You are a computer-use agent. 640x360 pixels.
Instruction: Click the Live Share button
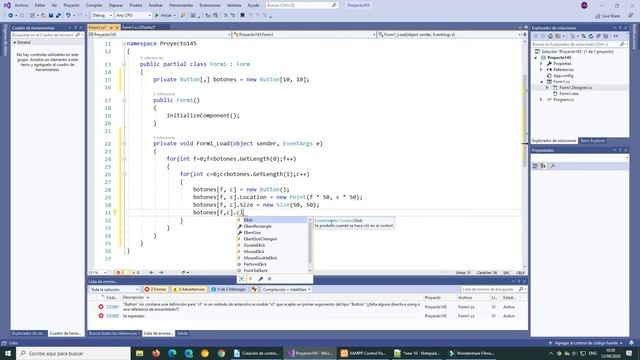point(608,16)
